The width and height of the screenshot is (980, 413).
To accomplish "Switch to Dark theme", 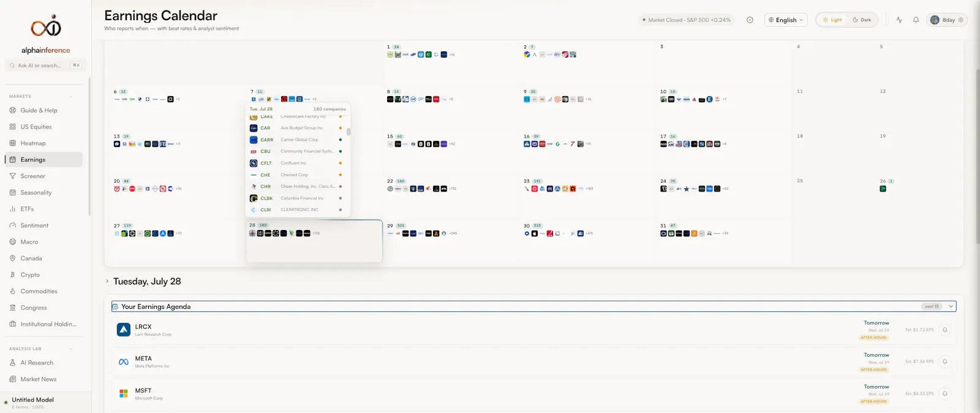I will click(x=862, y=20).
